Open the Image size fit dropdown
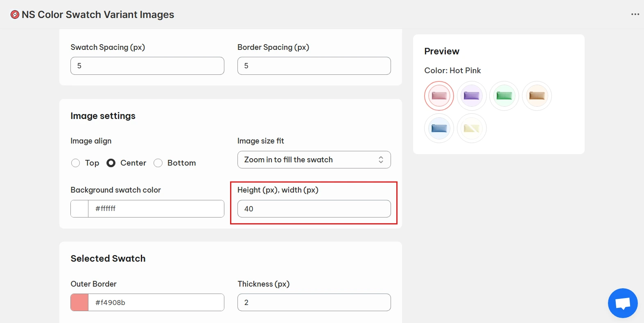 (x=314, y=160)
